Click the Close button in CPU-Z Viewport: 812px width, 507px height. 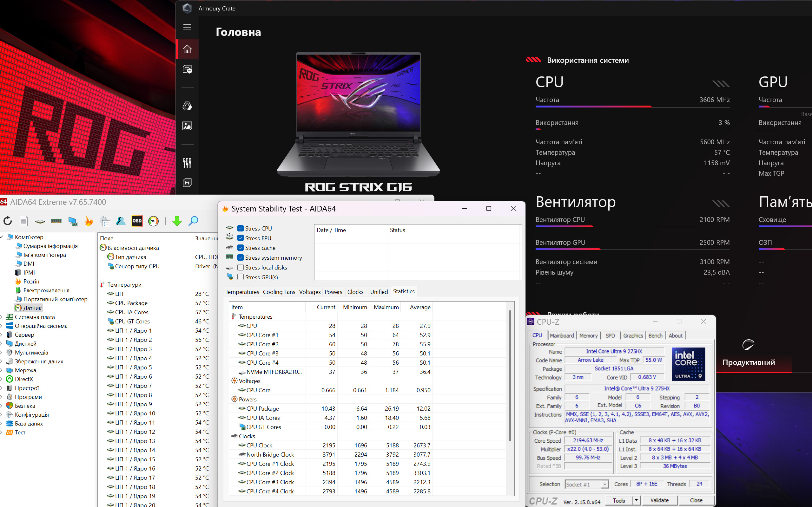coord(696,500)
